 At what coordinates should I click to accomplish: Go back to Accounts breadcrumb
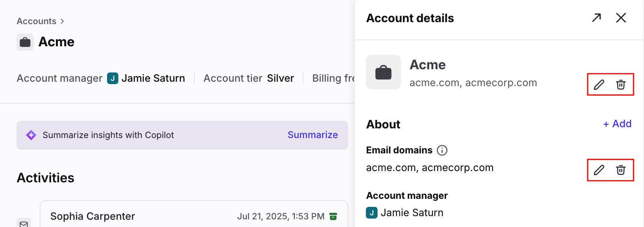click(x=36, y=21)
